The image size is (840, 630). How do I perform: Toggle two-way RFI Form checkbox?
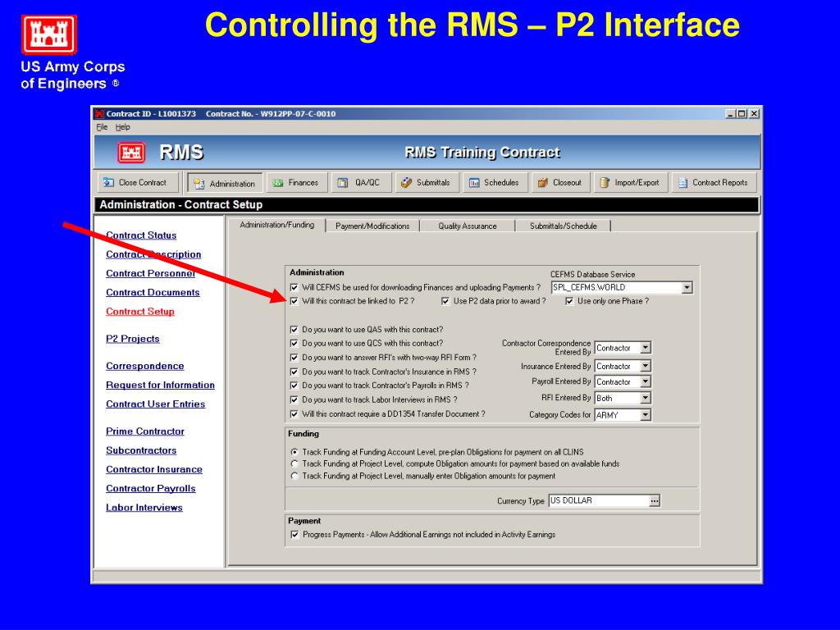coord(294,358)
